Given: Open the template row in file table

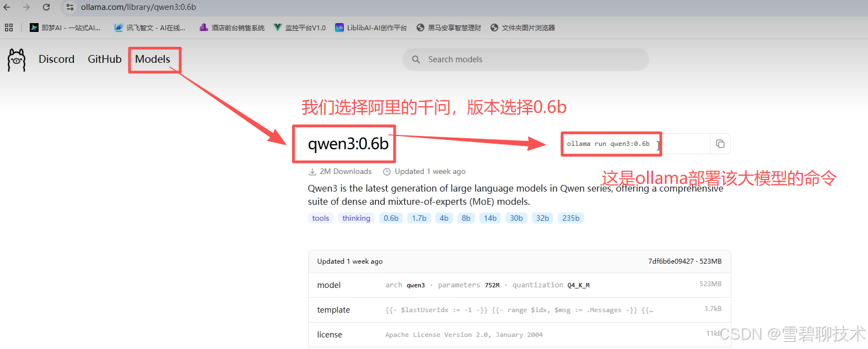Looking at the screenshot, I should pos(519,310).
